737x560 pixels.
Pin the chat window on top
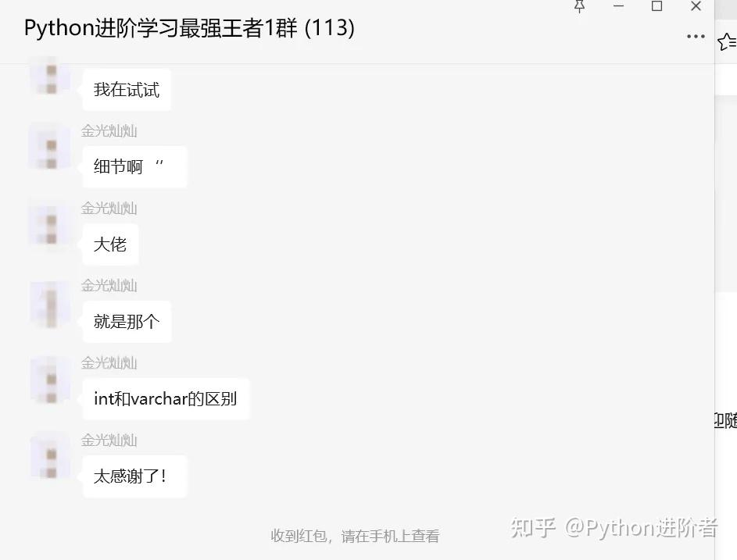click(x=579, y=6)
